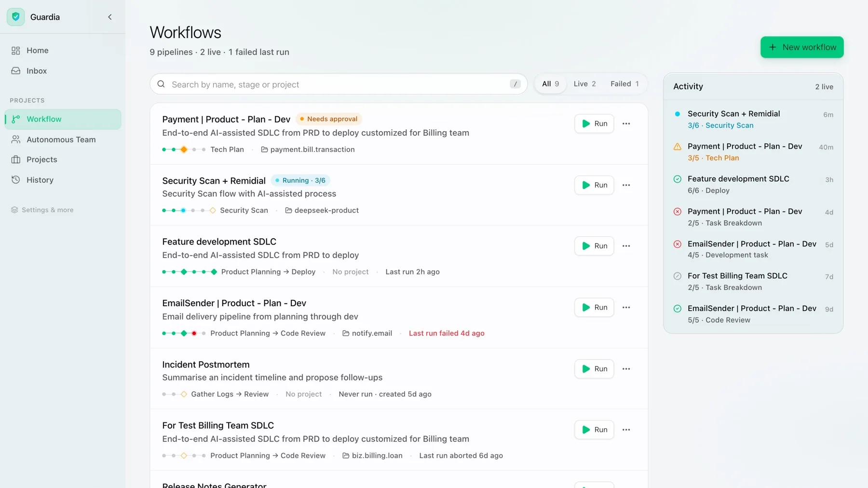Click the green check on Feature development activity
The width and height of the screenshot is (868, 488).
(x=677, y=179)
